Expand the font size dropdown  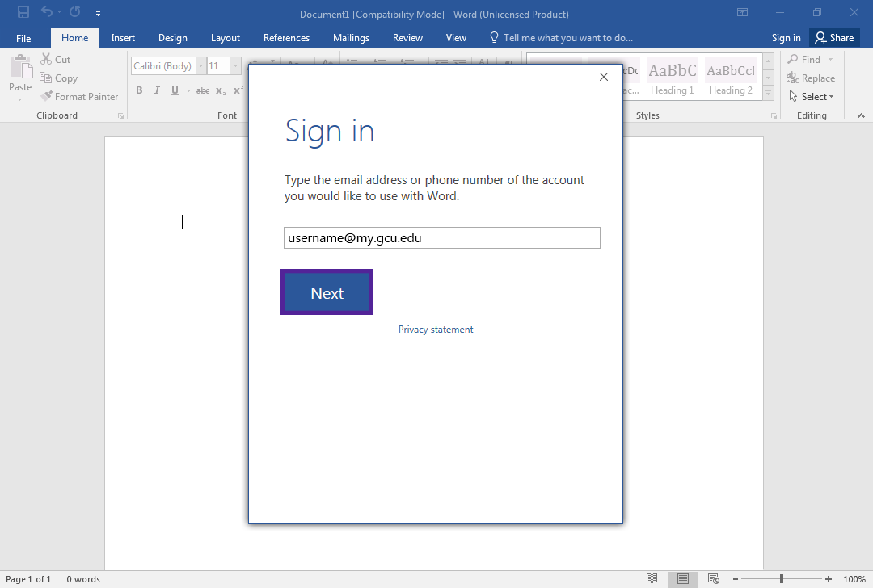pyautogui.click(x=235, y=65)
